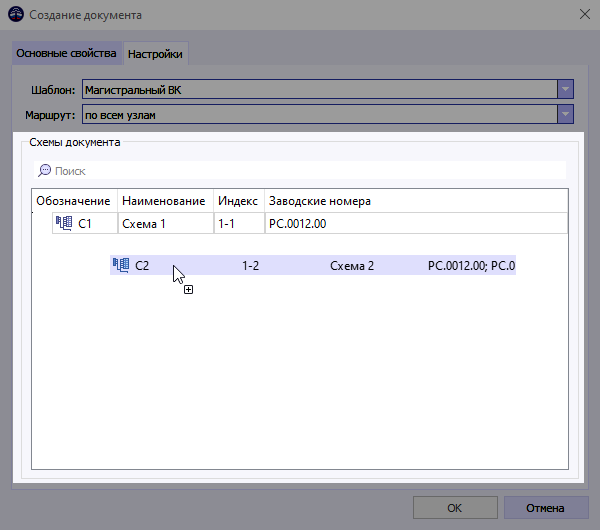This screenshot has height=530, width=600.
Task: Click the index cell 1-1
Action: click(239, 223)
